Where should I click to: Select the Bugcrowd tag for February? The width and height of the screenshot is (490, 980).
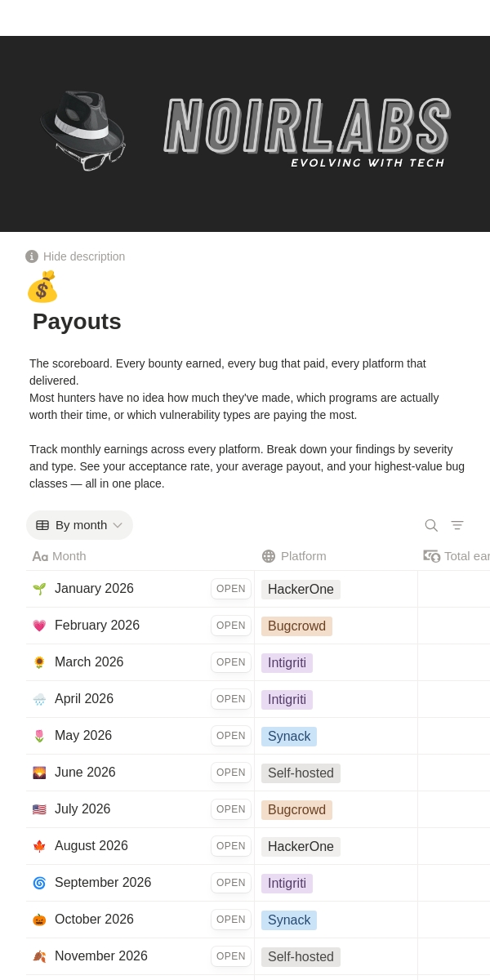click(296, 626)
